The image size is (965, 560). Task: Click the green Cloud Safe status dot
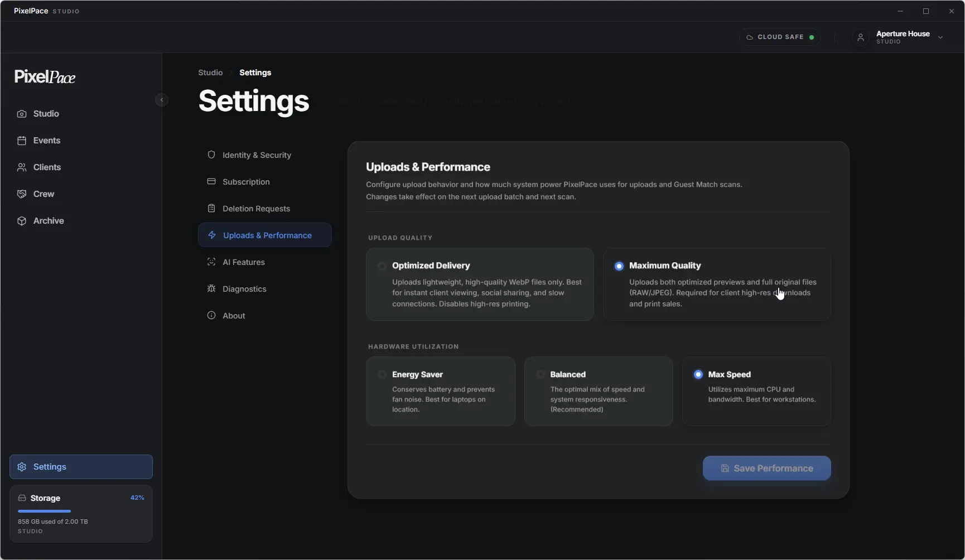(812, 37)
